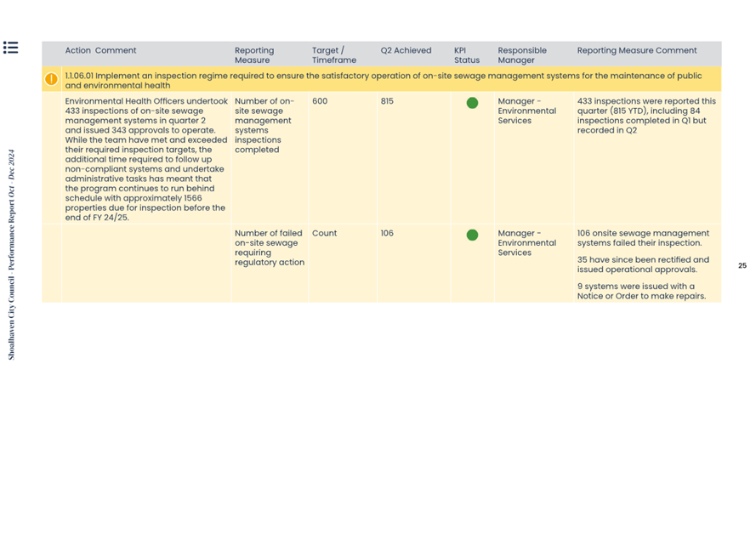Click page number 25
The image size is (756, 534).
742,266
